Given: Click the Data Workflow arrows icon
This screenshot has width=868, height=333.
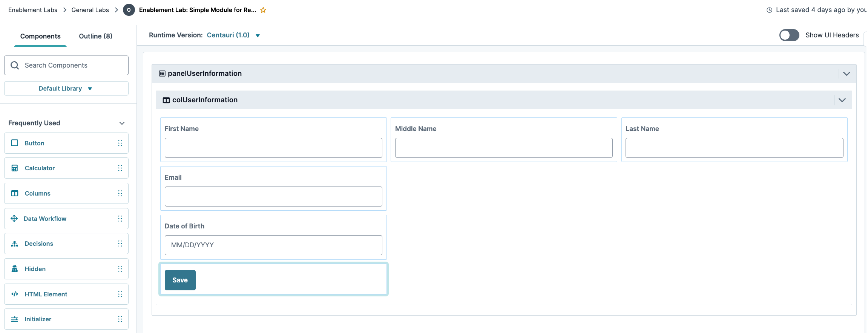Looking at the screenshot, I should coord(14,219).
